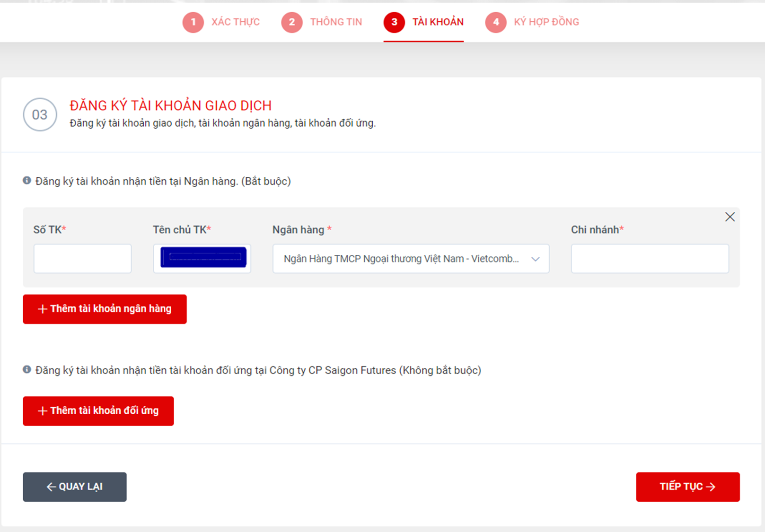Click the step 2 number circle

tap(291, 22)
